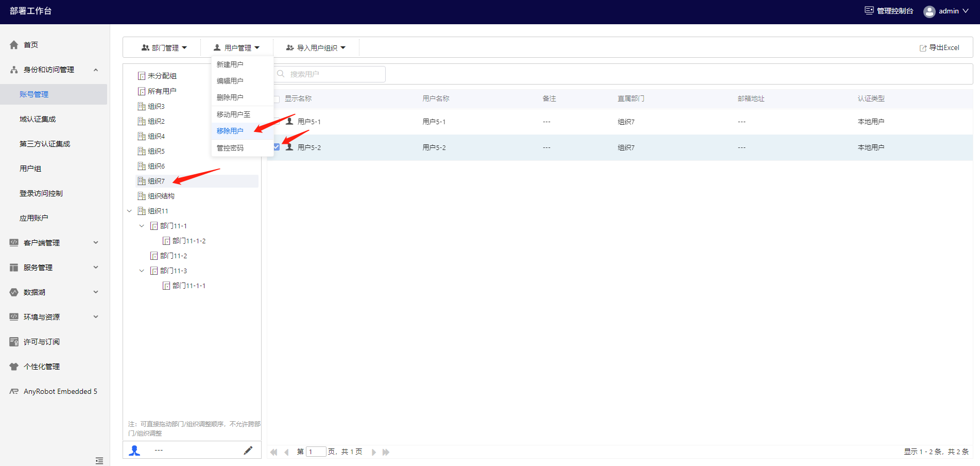Click the AnyRobot Embedded 5 logo icon
The height and width of the screenshot is (466, 980).
click(14, 391)
